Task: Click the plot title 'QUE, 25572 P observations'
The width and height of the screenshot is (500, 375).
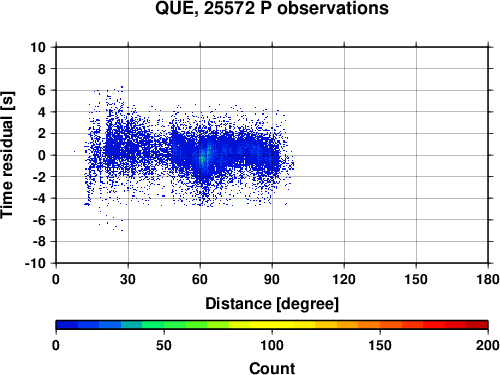Action: [x=272, y=8]
